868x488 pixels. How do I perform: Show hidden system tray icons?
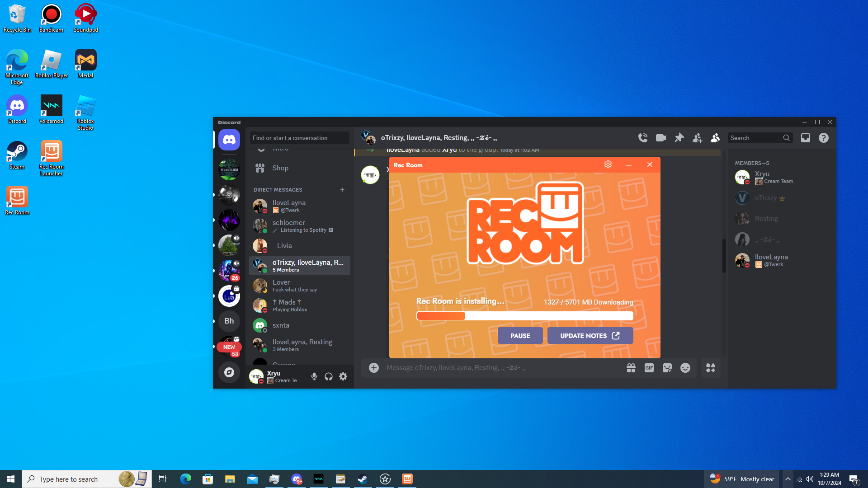coord(788,479)
